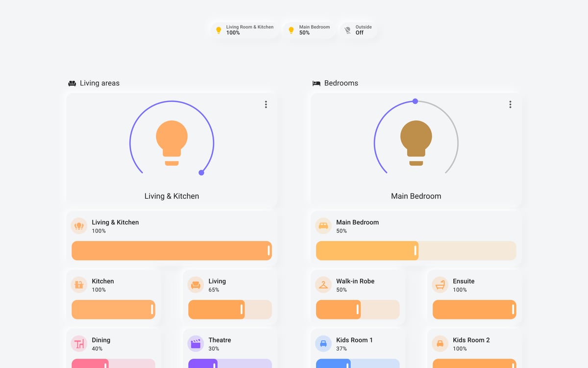Click the Kids Room 1 car icon
The image size is (588, 368).
coord(323,343)
